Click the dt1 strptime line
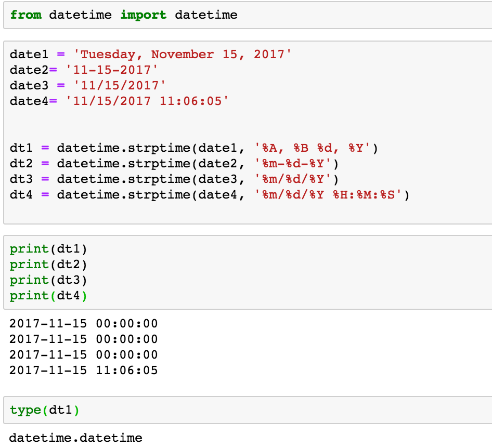Viewport: 492px width, 448px height. coord(130,148)
